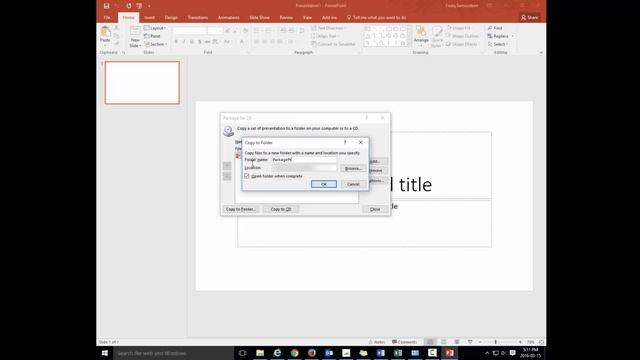Click help question mark in Copy to Folder dialog
Screen dimensions: 640x360
click(x=345, y=142)
